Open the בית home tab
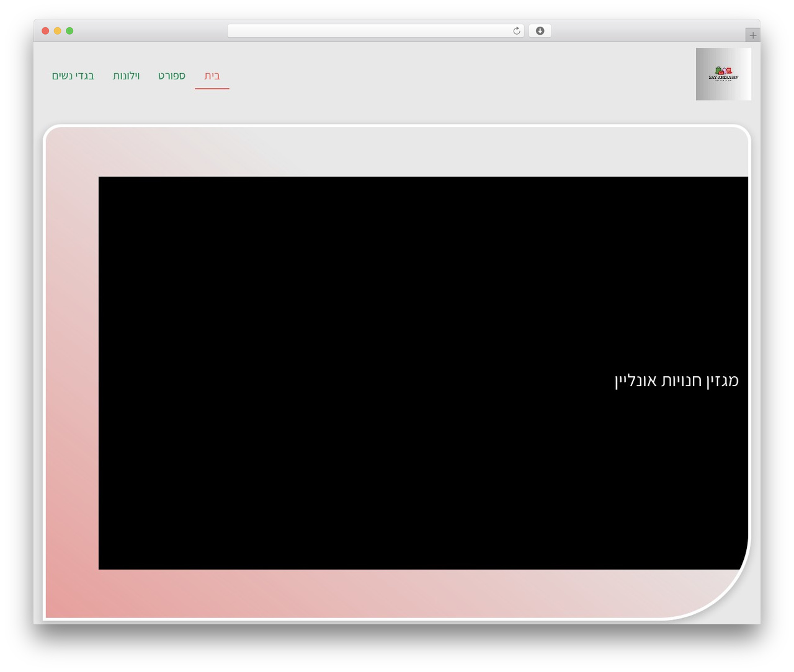The height and width of the screenshot is (672, 794). 212,76
